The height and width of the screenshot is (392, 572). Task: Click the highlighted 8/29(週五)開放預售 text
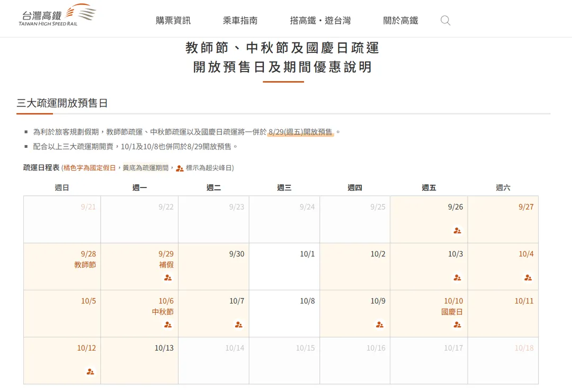click(301, 132)
